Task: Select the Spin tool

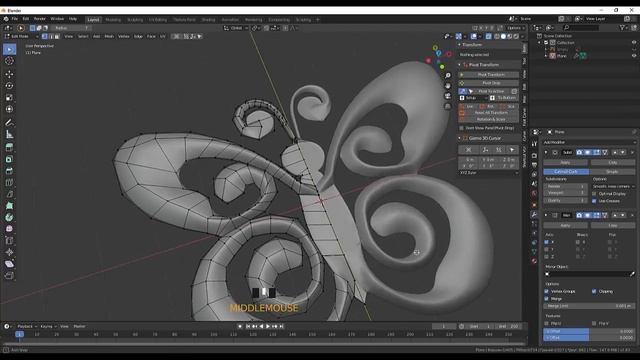Action: (x=9, y=217)
